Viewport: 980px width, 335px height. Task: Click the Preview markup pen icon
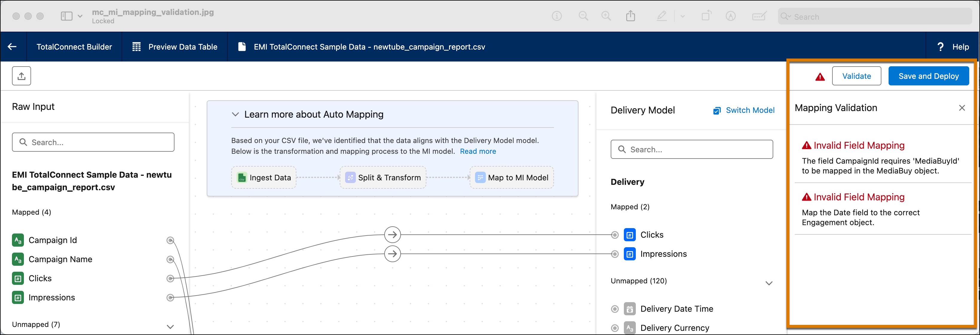tap(661, 16)
